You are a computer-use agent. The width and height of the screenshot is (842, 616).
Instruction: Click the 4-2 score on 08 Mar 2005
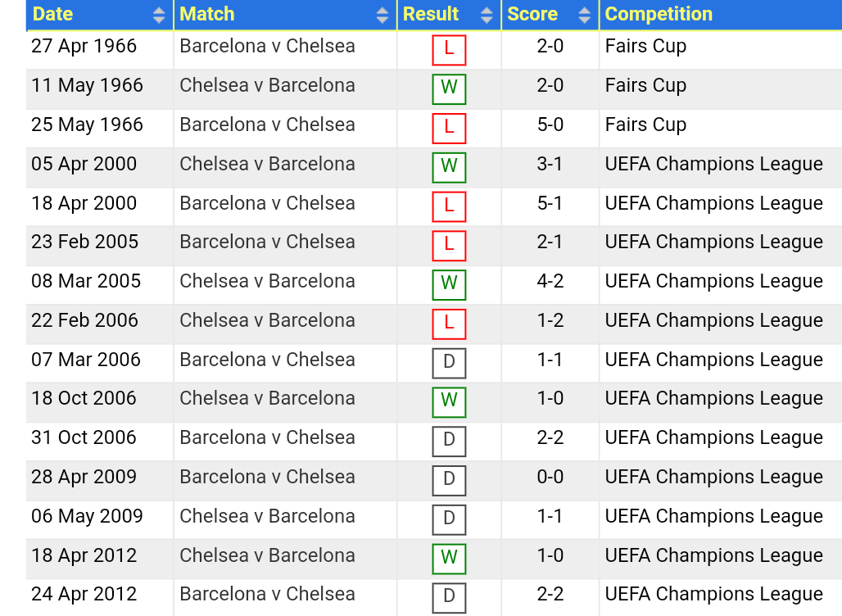tap(550, 281)
